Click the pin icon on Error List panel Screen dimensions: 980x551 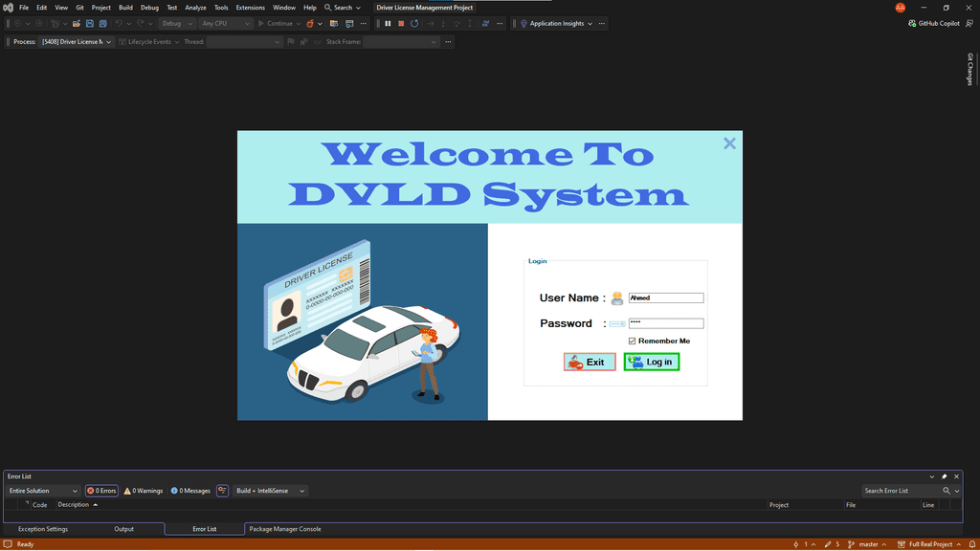944,476
